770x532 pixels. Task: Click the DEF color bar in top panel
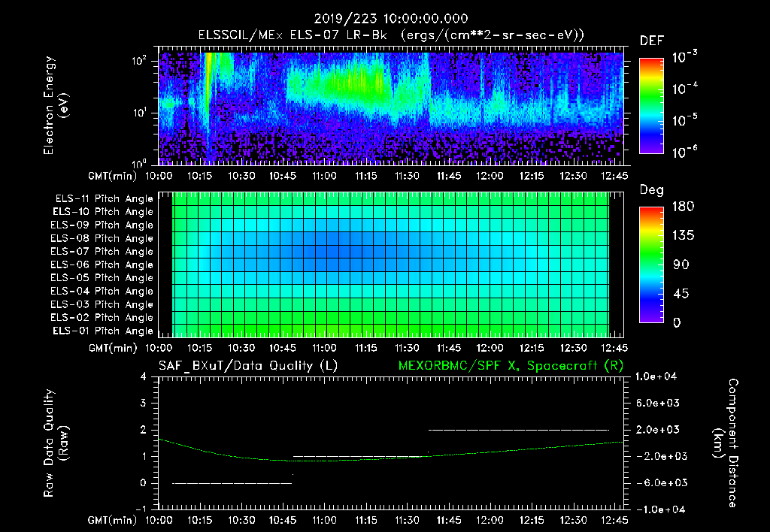click(651, 106)
